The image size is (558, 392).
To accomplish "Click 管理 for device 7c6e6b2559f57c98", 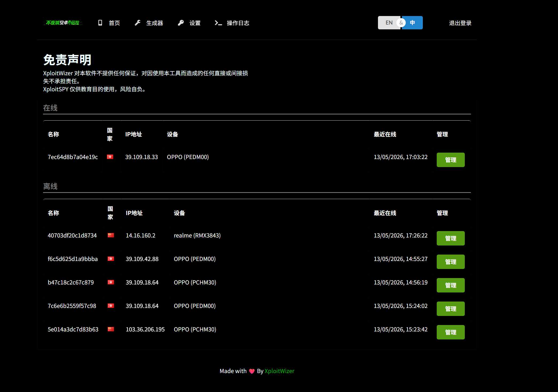I will 451,309.
